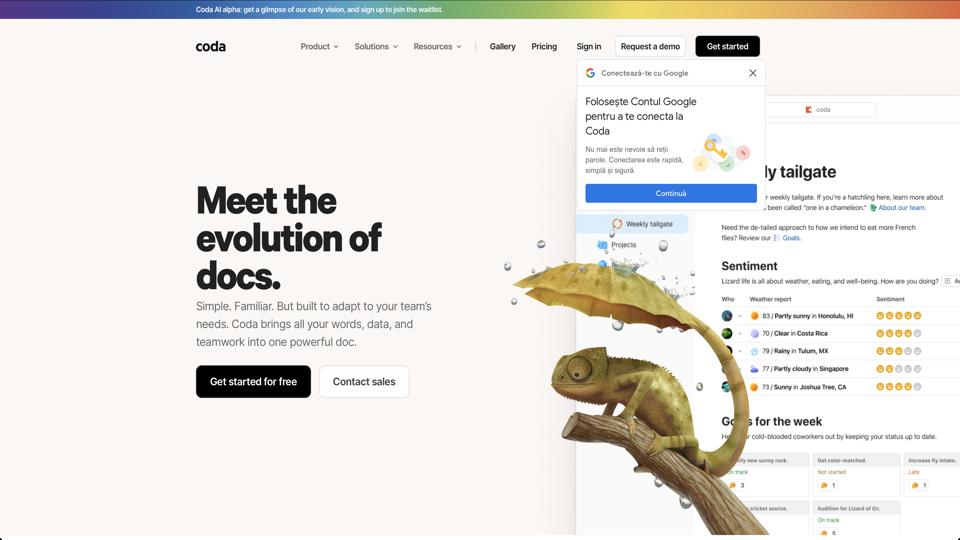Click the thumbs-up on Increase fly intake card
This screenshot has width=960, height=540.
pos(915,486)
